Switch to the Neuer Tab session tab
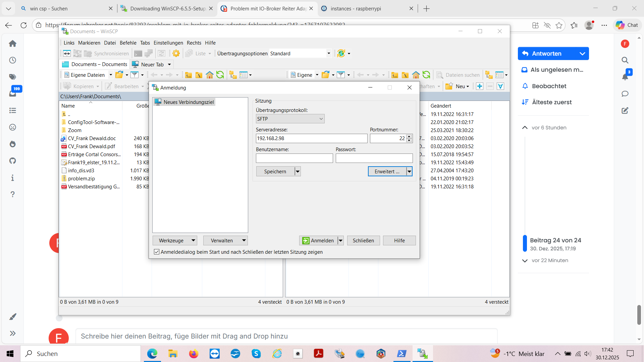The image size is (644, 362). pyautogui.click(x=152, y=64)
